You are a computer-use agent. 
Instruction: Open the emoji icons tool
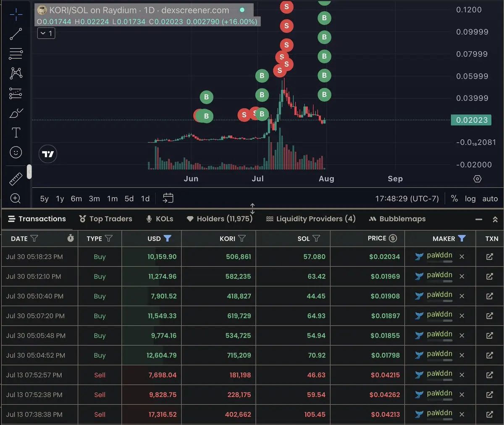coord(16,152)
